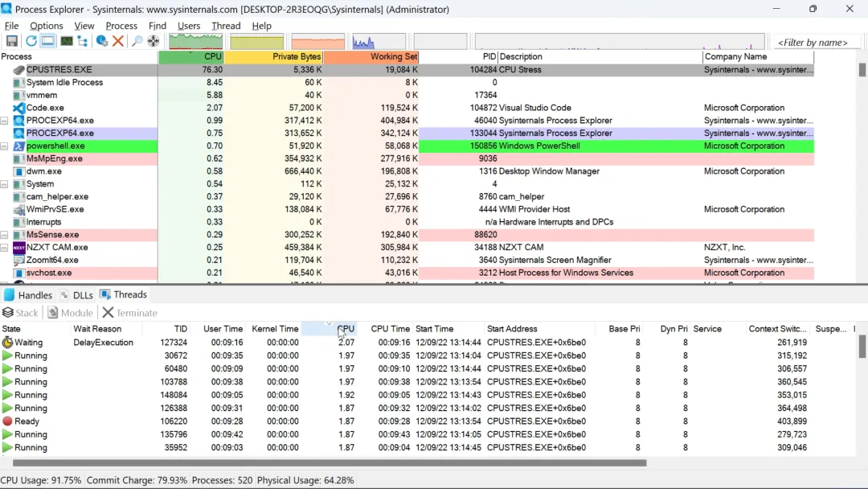Open the blue I/O history mini graph

pos(379,41)
